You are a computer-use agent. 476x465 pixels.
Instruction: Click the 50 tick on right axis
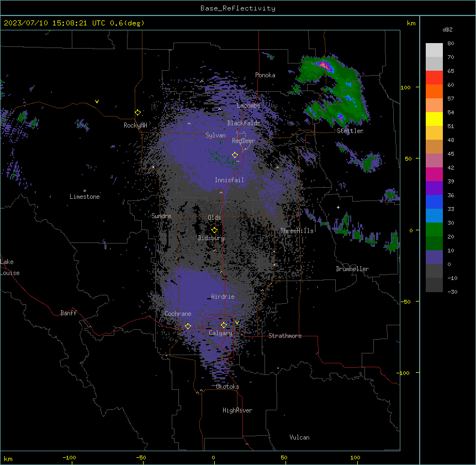[408, 158]
